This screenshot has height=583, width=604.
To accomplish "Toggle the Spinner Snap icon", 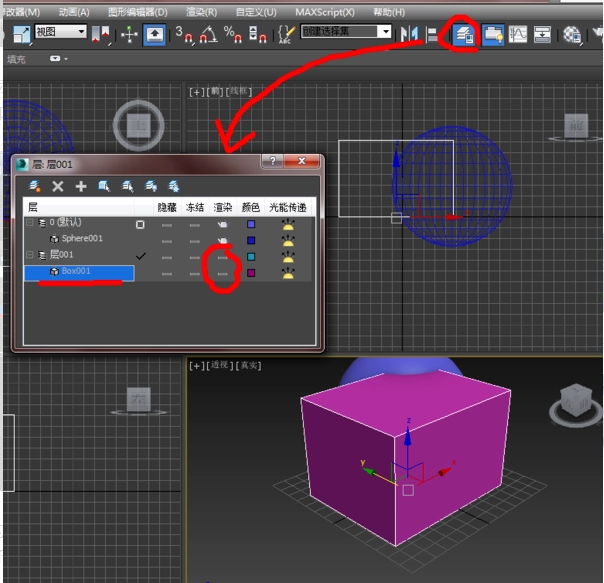I will (x=258, y=34).
